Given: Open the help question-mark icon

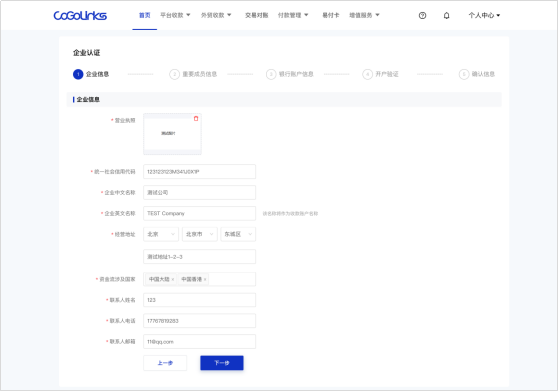Looking at the screenshot, I should [x=422, y=15].
